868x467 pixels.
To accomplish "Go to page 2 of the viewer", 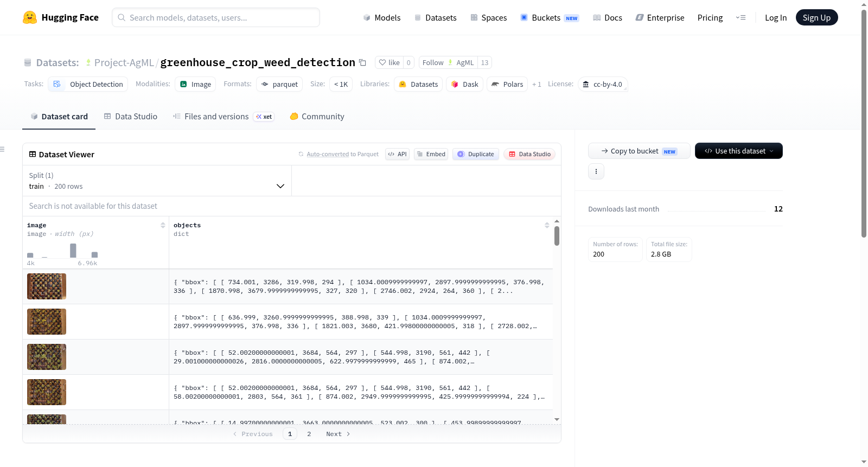I will click(309, 434).
